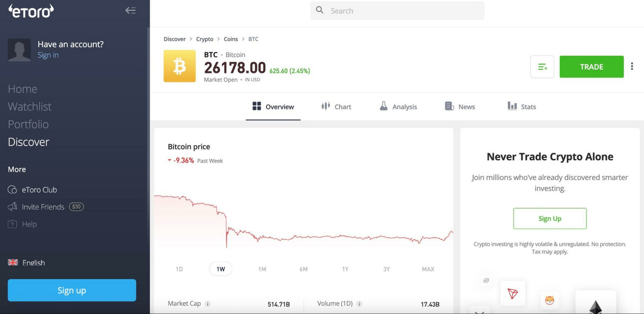Image resolution: width=644 pixels, height=314 pixels.
Task: Click the Help question icon
Action: (12, 224)
